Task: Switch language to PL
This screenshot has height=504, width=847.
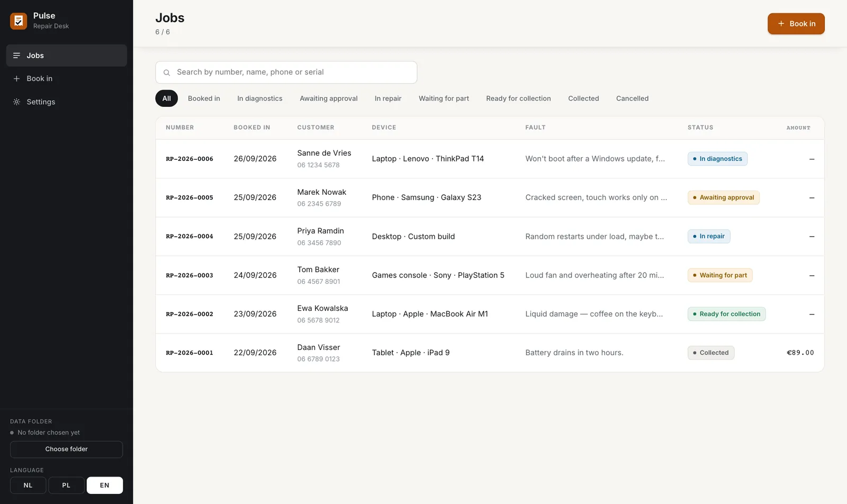Action: point(66,485)
